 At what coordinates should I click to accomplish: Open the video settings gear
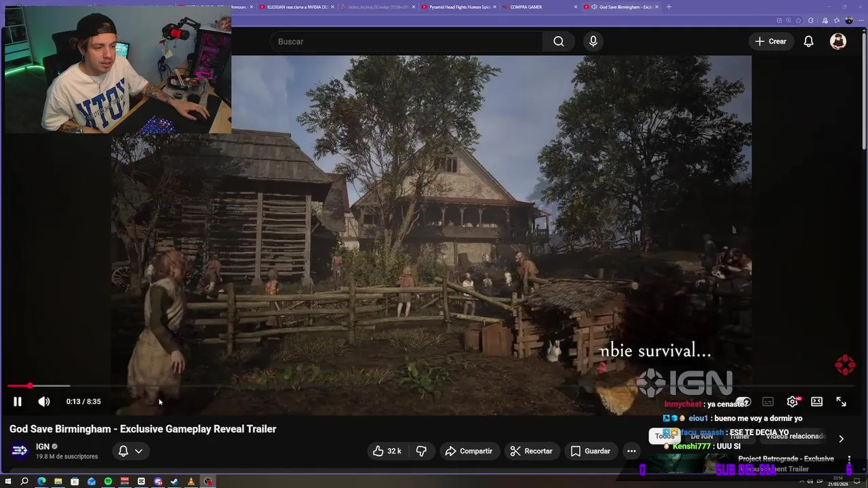(792, 401)
